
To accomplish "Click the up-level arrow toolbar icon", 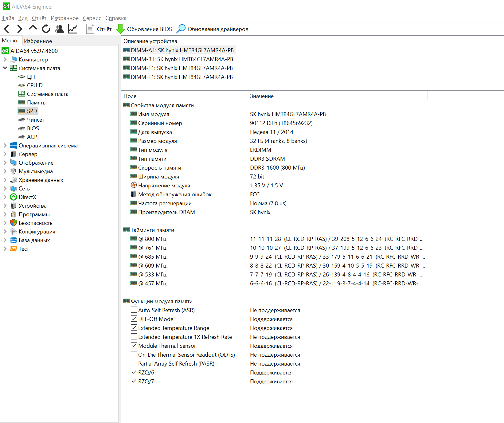I will 33,28.
